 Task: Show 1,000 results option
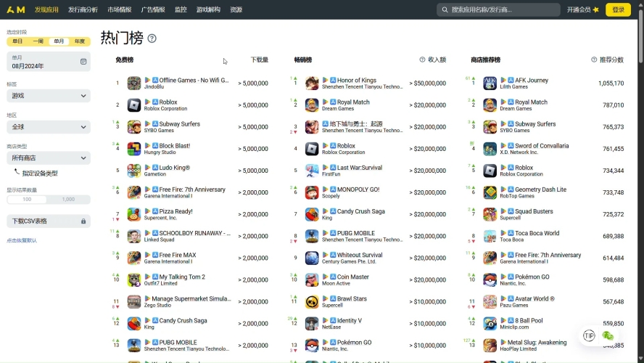(68, 200)
